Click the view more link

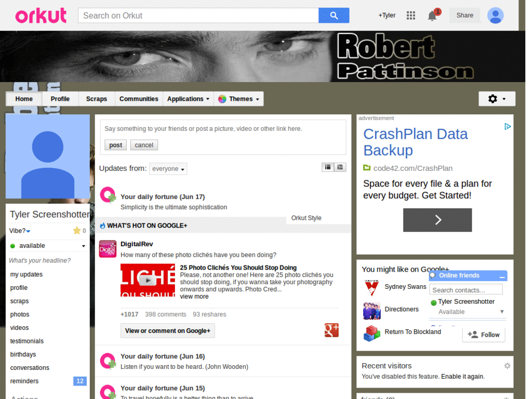tap(194, 297)
